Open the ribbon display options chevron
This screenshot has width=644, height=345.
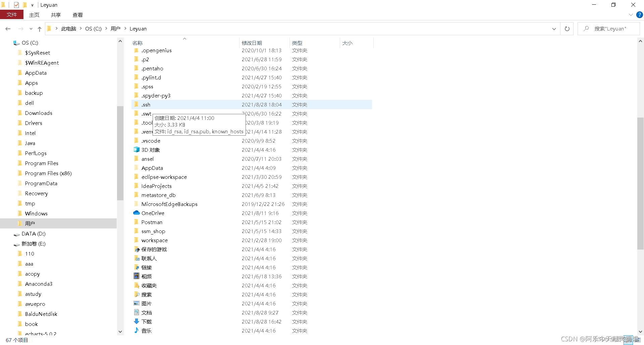(631, 15)
